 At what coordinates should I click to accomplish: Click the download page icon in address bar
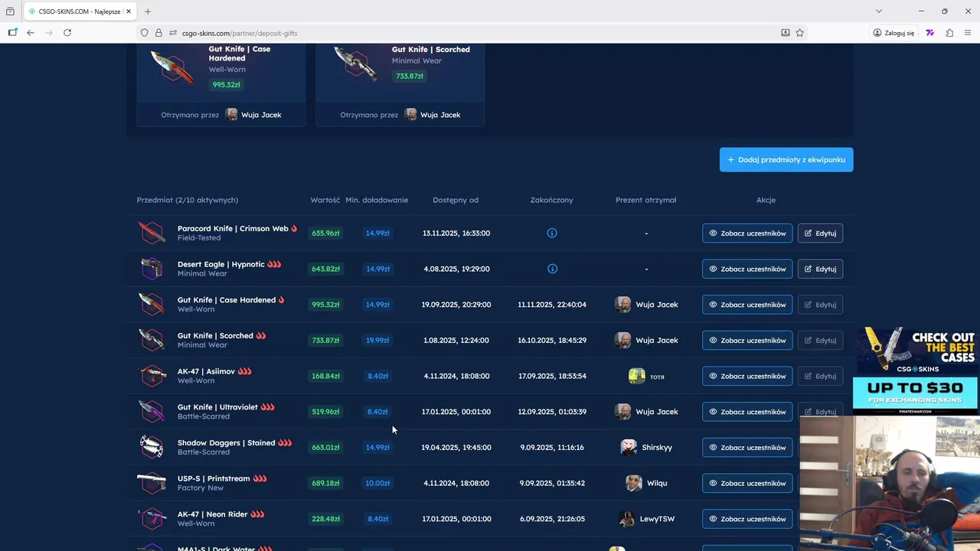pos(785,33)
